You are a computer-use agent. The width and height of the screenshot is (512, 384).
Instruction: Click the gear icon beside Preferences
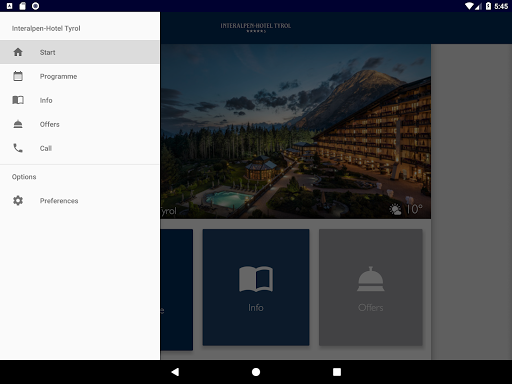tap(18, 200)
